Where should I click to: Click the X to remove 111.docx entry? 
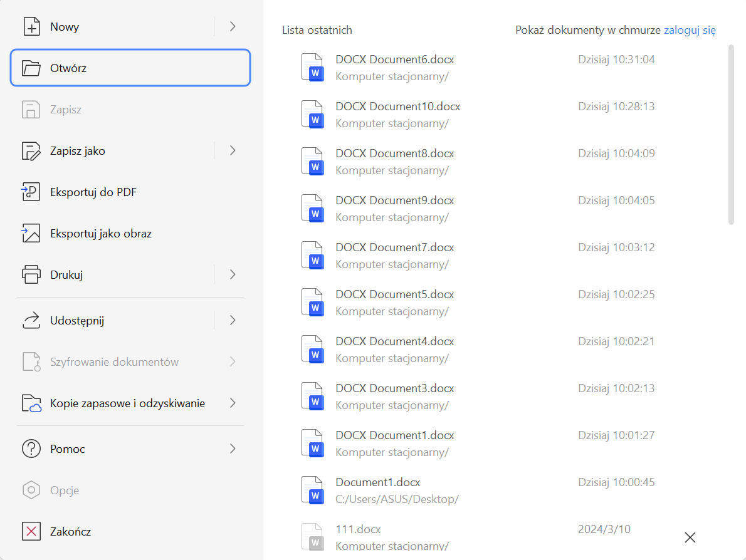(x=690, y=537)
